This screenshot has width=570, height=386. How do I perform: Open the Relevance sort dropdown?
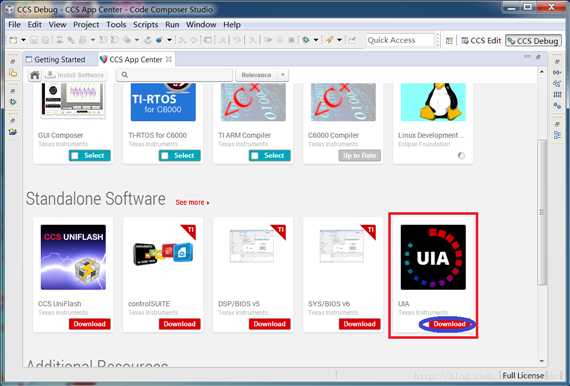point(262,75)
